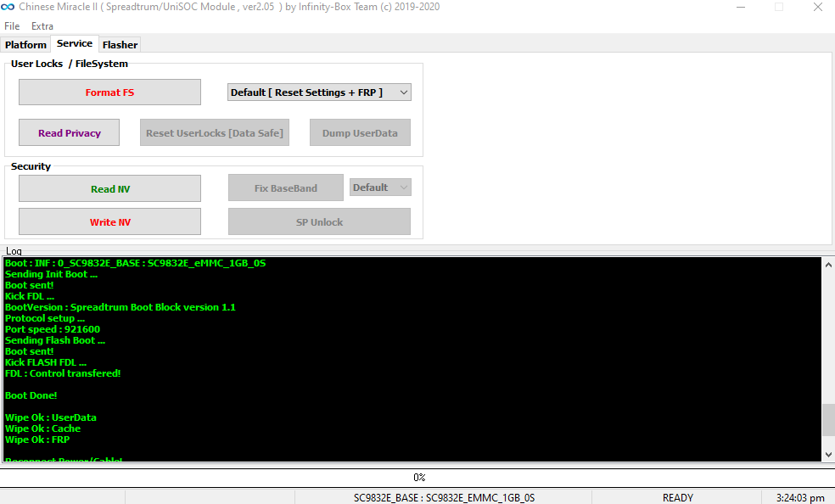The width and height of the screenshot is (835, 504).
Task: Click the 0% progress bar
Action: coord(417,478)
